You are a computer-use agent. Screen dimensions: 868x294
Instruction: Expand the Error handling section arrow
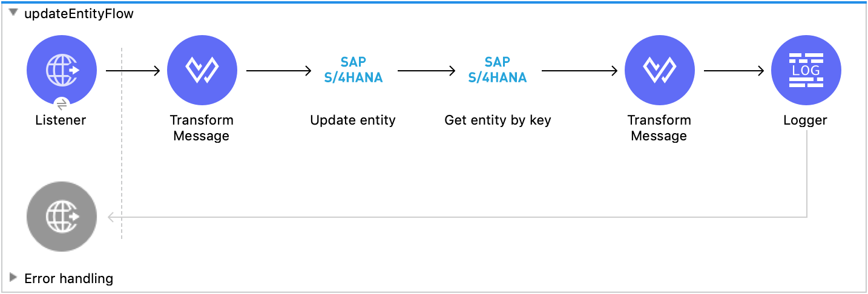tap(13, 278)
